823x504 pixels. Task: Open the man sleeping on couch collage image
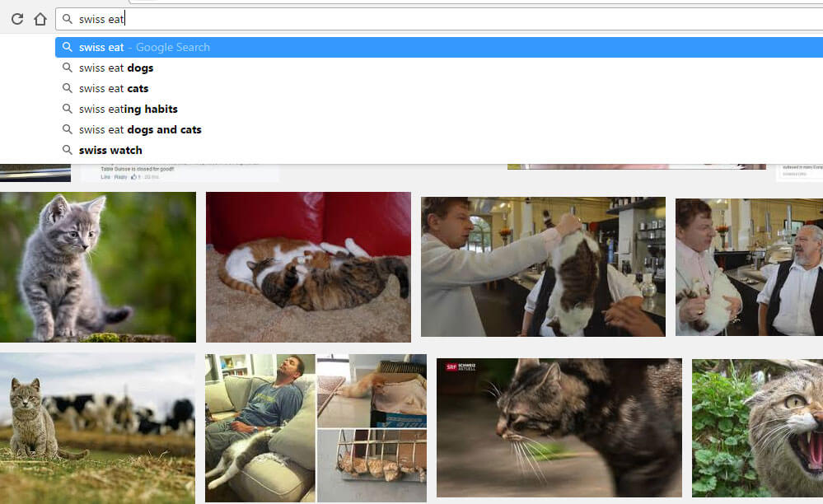pyautogui.click(x=316, y=428)
